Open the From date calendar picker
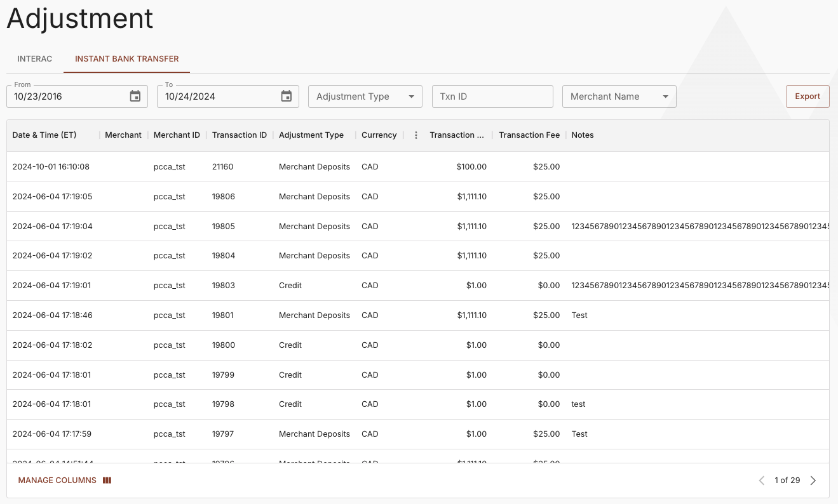 [135, 96]
